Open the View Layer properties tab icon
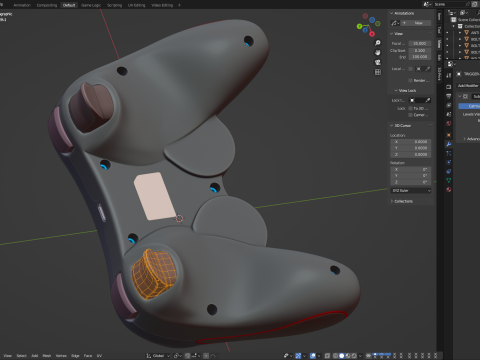This screenshot has height=360, width=480. click(x=449, y=105)
